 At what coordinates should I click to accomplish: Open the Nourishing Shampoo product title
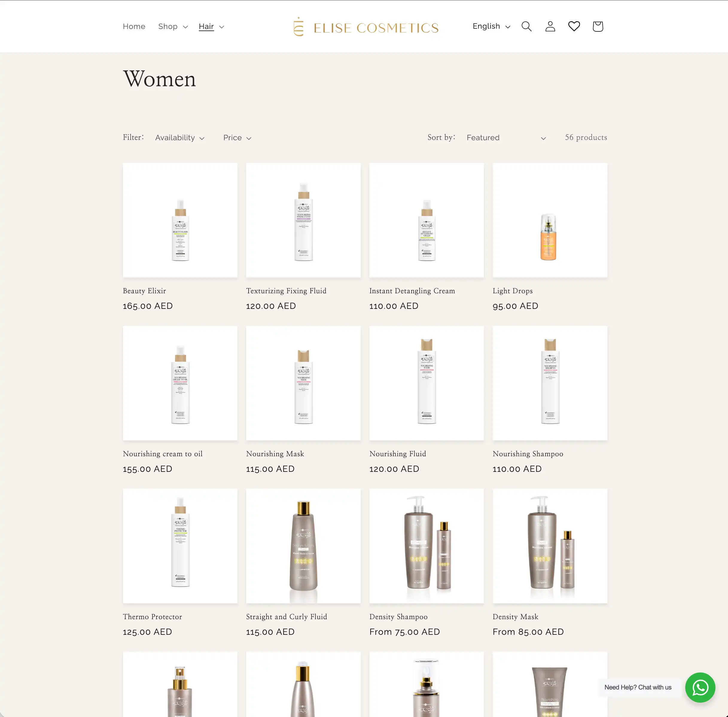pyautogui.click(x=528, y=454)
